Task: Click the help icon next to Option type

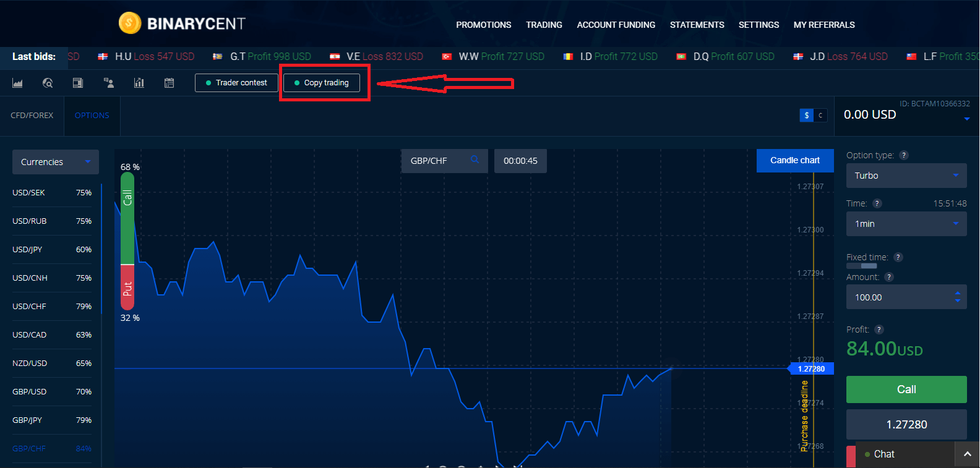Action: [904, 155]
